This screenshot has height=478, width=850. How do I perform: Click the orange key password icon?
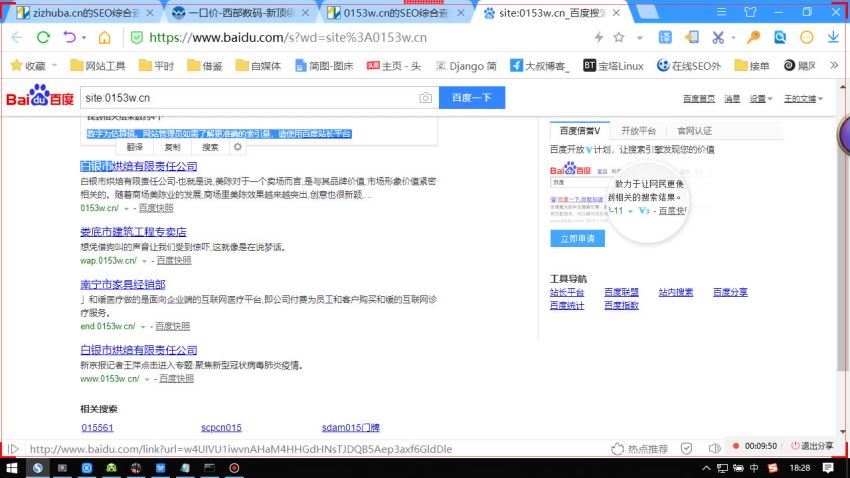pyautogui.click(x=753, y=37)
